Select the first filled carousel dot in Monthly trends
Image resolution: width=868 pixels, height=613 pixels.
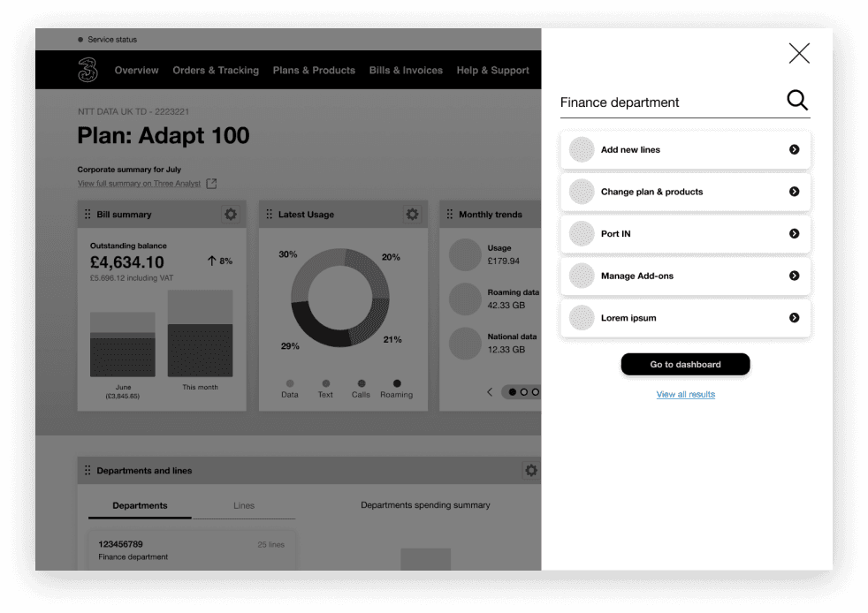click(x=512, y=392)
